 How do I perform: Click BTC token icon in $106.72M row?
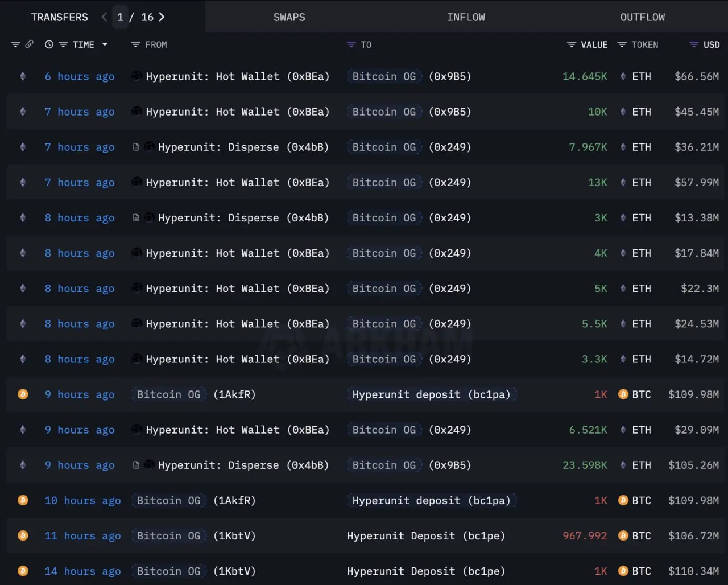coord(623,535)
